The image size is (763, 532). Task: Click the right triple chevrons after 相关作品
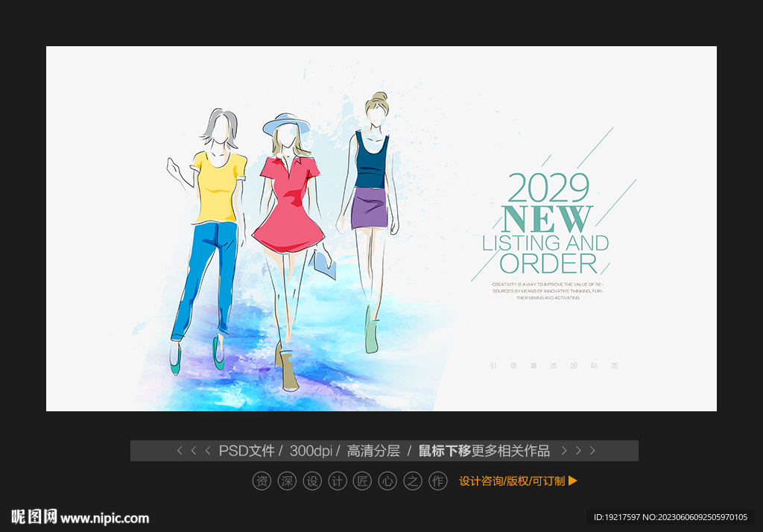[578, 451]
